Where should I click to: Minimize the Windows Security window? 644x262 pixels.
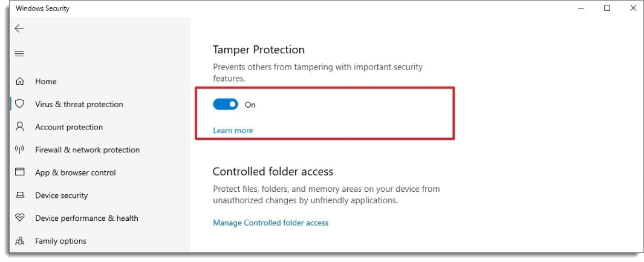tap(581, 8)
